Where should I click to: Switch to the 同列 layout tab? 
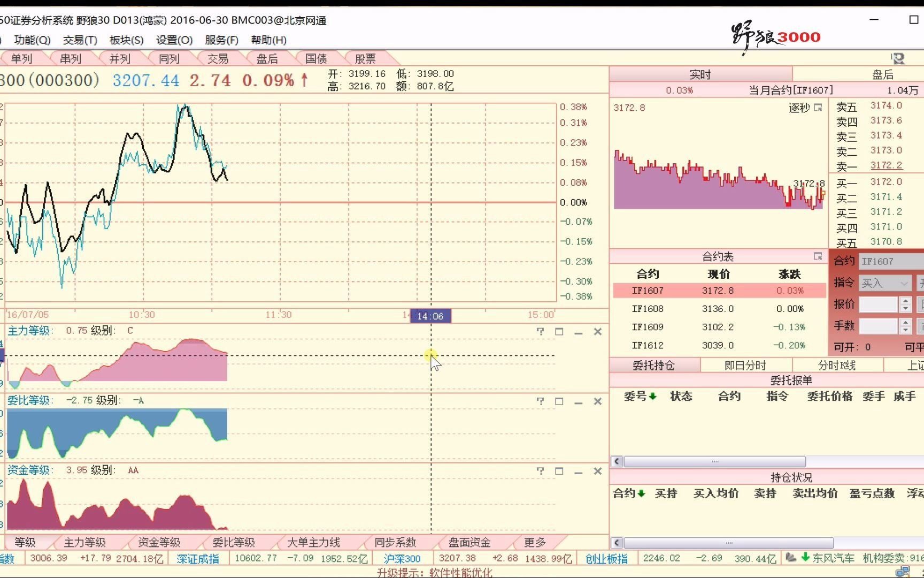pyautogui.click(x=169, y=59)
